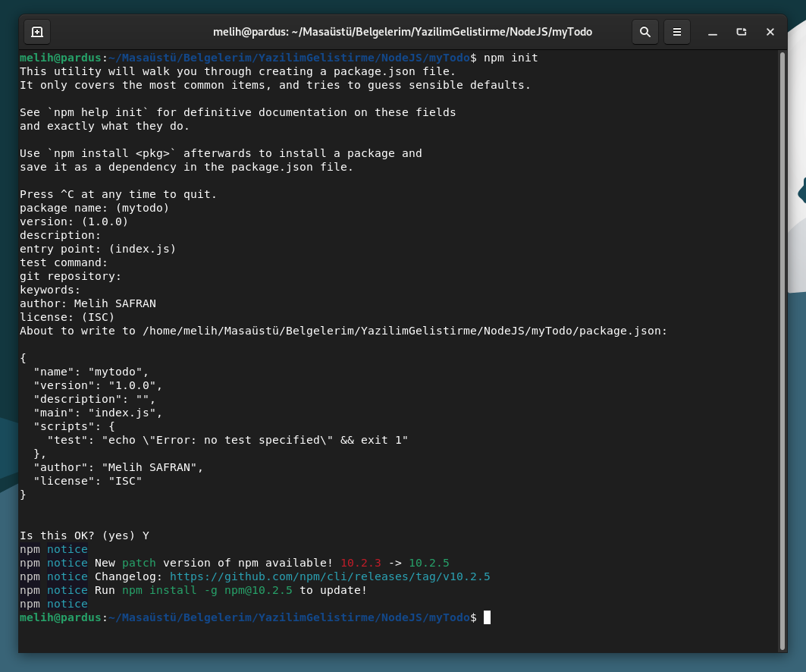
Task: Minimize the terminal window
Action: 713,32
